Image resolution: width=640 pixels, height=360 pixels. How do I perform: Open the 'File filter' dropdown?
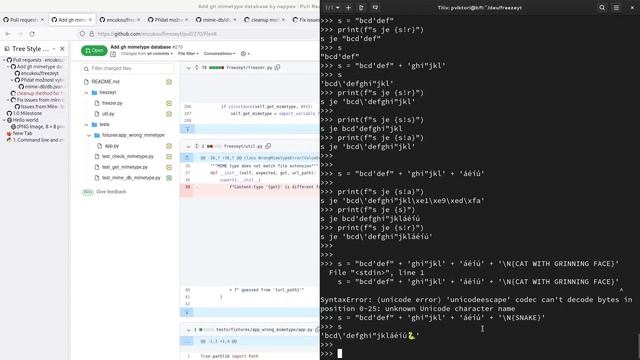[x=188, y=53]
